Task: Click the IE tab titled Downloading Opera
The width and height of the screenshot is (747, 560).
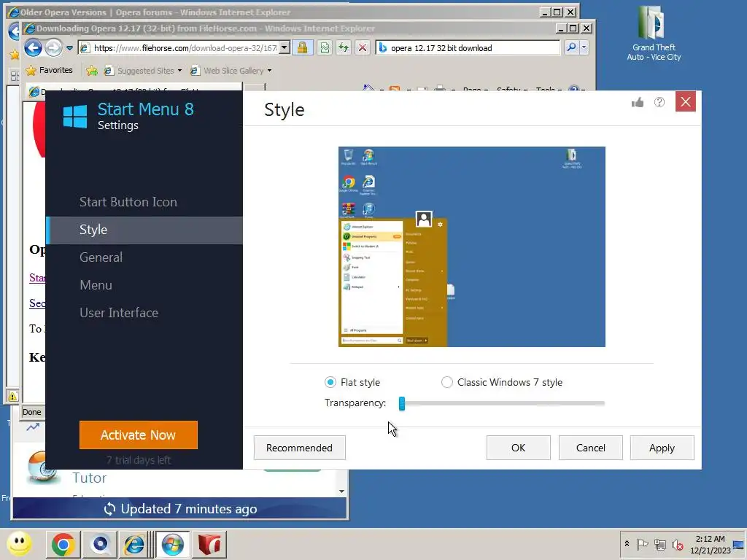Action: tap(133, 91)
